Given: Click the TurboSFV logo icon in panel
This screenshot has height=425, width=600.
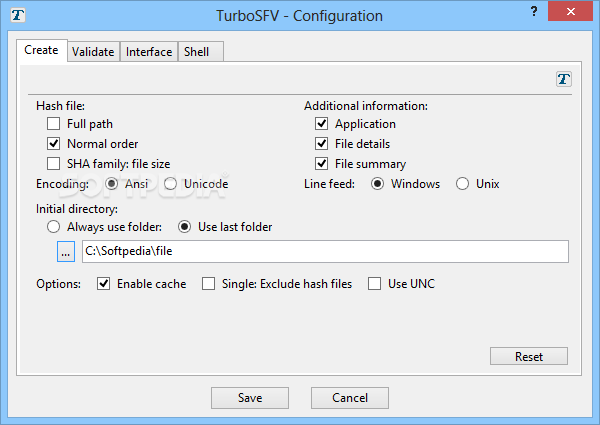Looking at the screenshot, I should tap(564, 79).
